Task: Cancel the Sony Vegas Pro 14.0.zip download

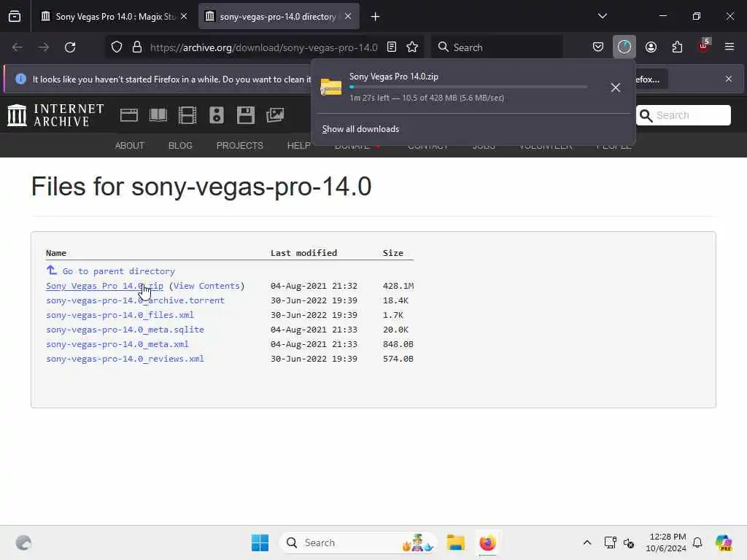Action: 616,87
